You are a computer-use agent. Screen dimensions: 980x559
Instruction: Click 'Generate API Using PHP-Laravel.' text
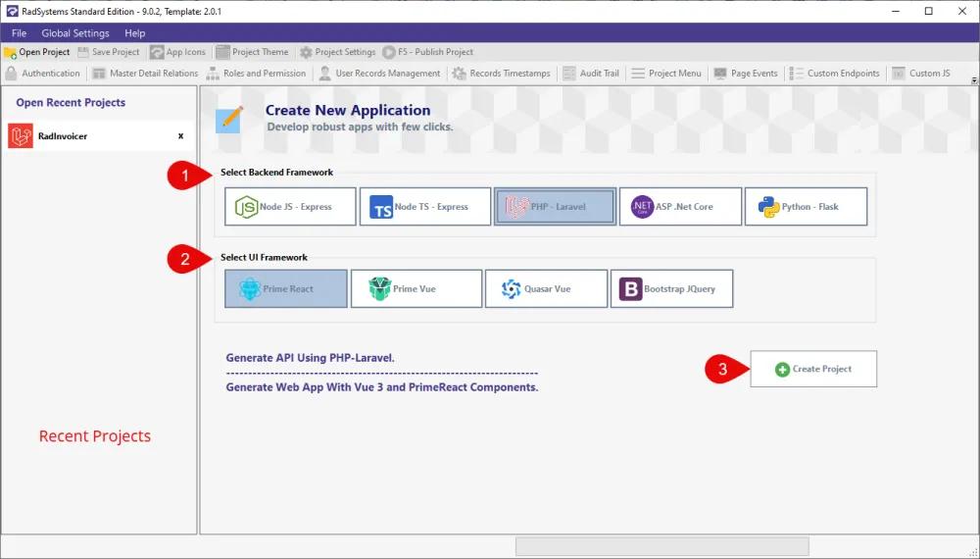click(x=310, y=358)
